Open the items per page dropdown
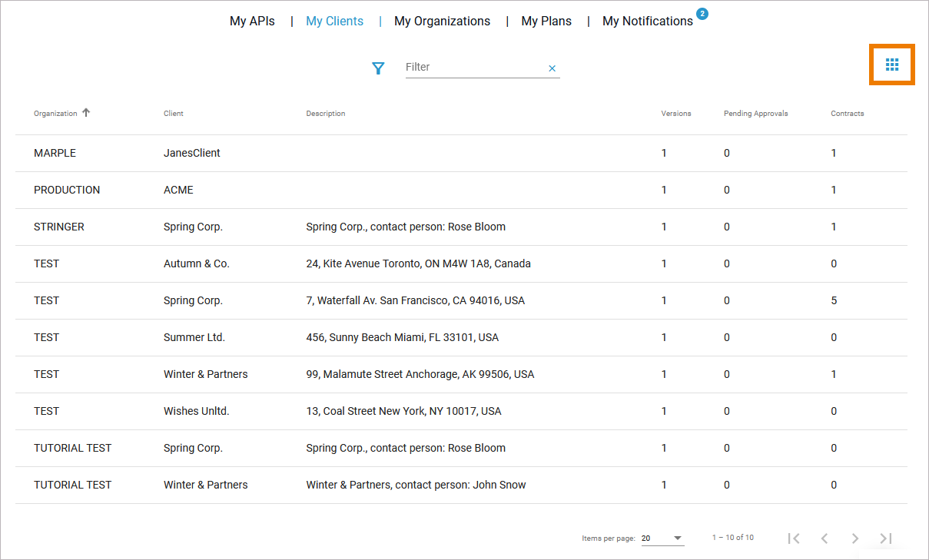Viewport: 929px width, 560px height. 662,538
